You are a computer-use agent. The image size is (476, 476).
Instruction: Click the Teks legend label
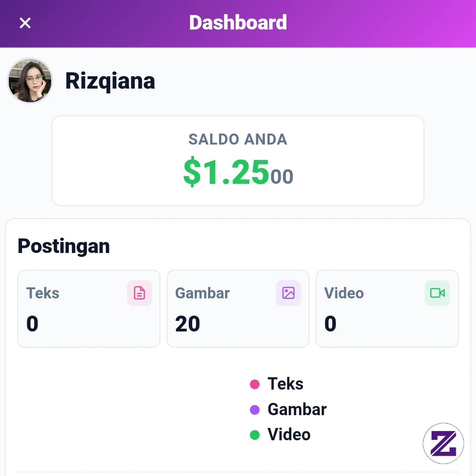click(x=285, y=384)
